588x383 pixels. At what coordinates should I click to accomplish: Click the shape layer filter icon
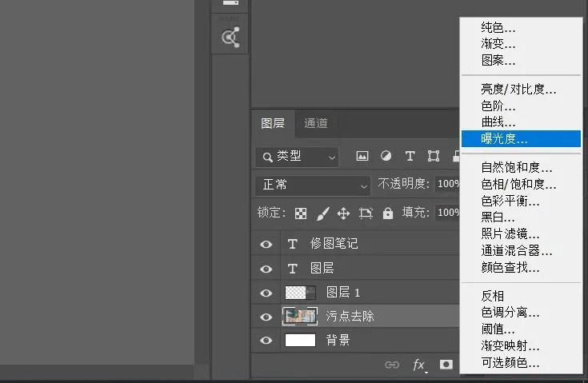pos(434,157)
